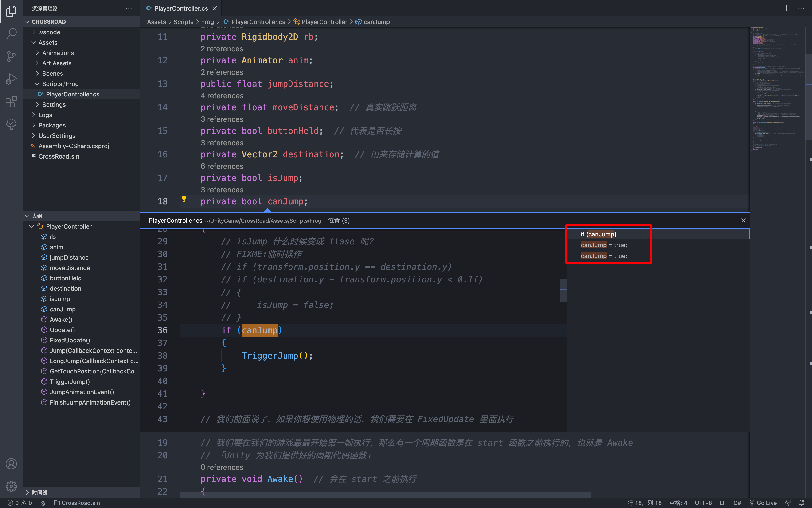The height and width of the screenshot is (508, 812).
Task: Open Explorer panel more actions ellipsis
Action: coord(129,8)
